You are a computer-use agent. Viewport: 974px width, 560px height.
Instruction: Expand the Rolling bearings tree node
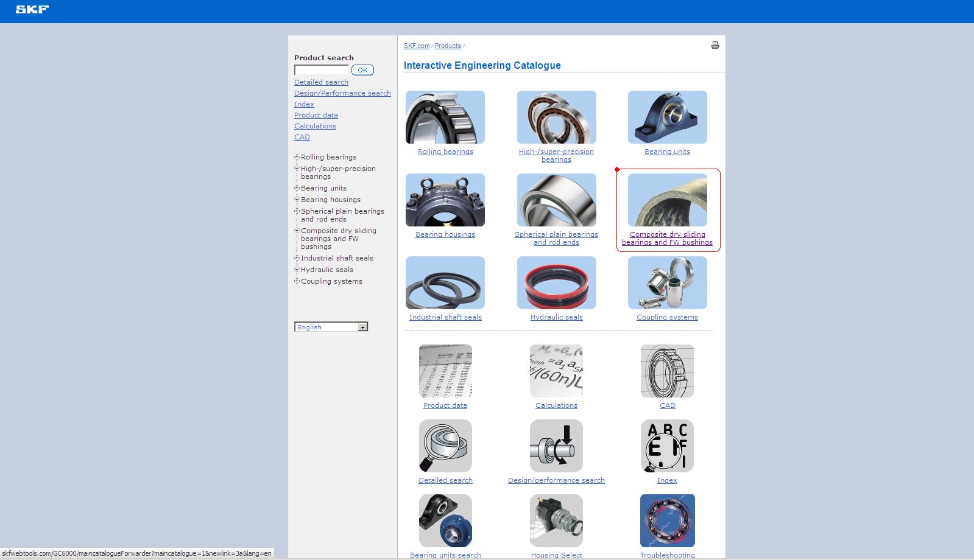(x=297, y=157)
